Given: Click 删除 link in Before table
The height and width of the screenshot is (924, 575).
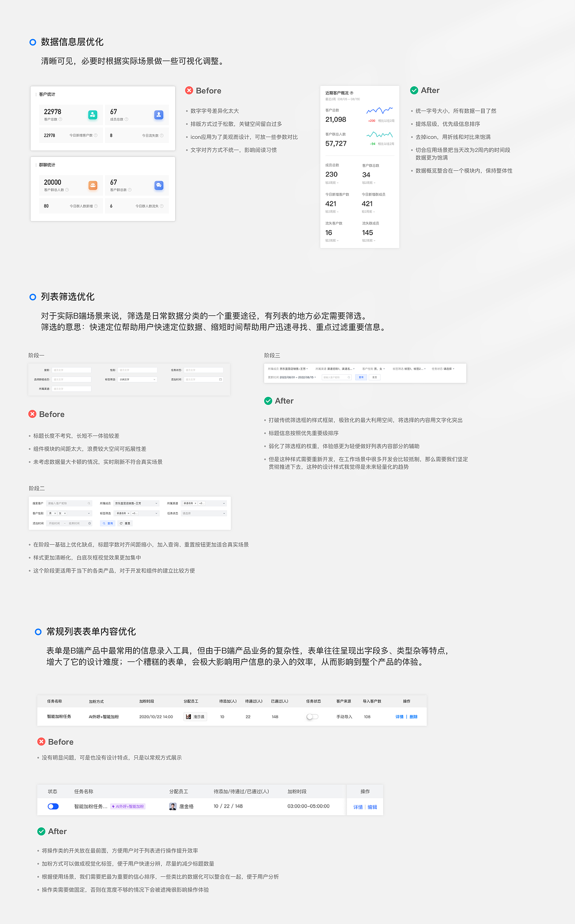Looking at the screenshot, I should pyautogui.click(x=414, y=717).
